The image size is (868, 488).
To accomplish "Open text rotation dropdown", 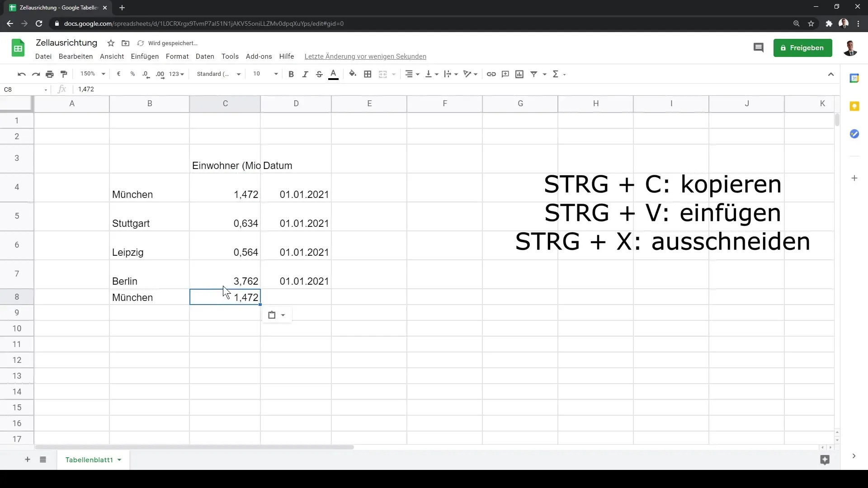I will tap(470, 74).
